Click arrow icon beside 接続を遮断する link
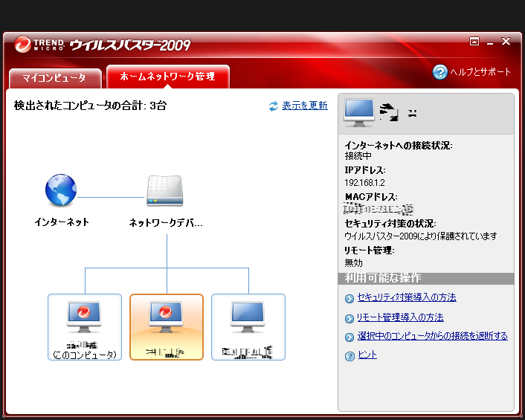 pos(350,337)
